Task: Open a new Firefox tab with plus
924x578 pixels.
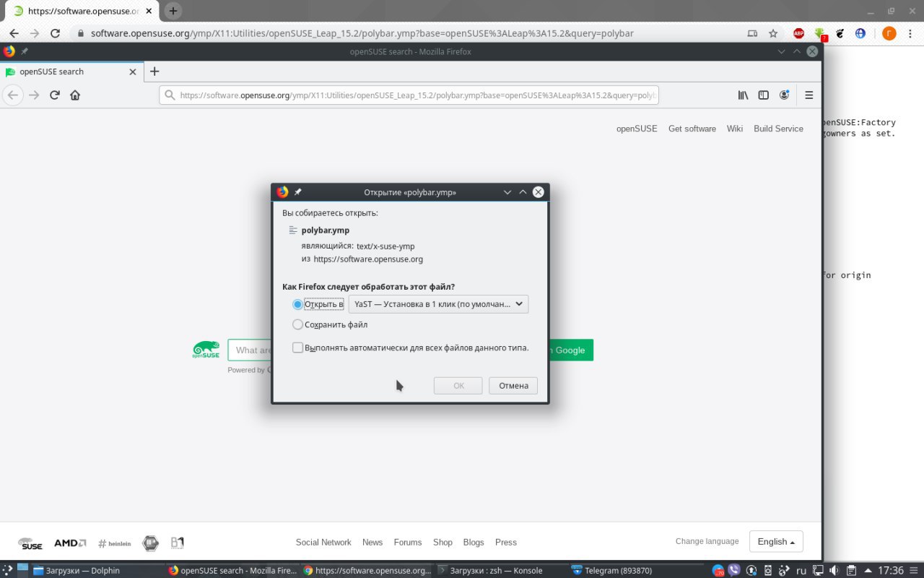Action: (154, 72)
